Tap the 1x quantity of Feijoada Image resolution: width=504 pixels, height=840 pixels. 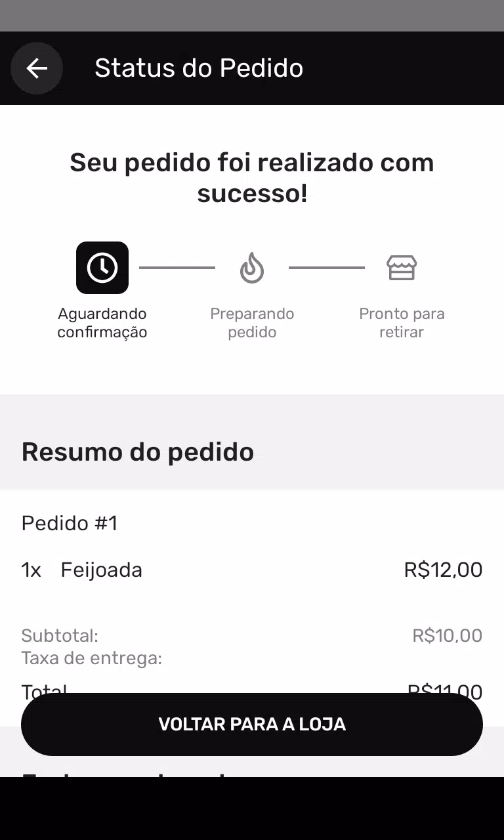point(31,570)
